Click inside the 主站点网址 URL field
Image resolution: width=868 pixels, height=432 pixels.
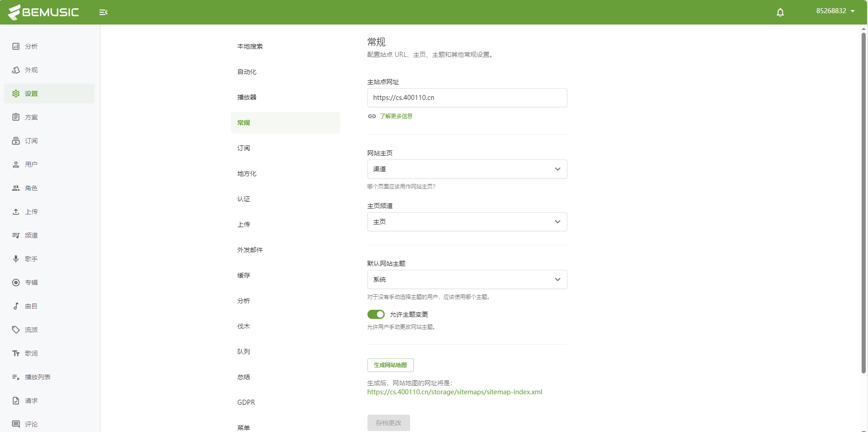467,97
